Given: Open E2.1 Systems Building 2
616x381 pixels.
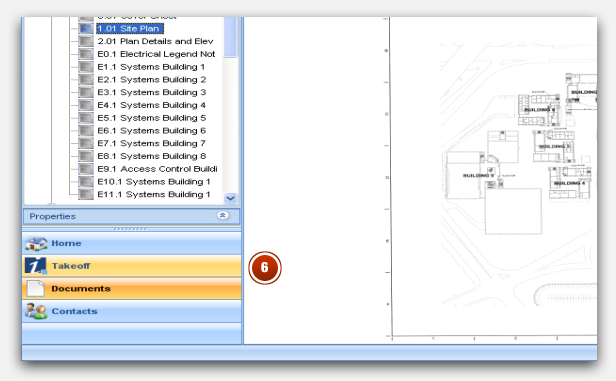Looking at the screenshot, I should (152, 79).
